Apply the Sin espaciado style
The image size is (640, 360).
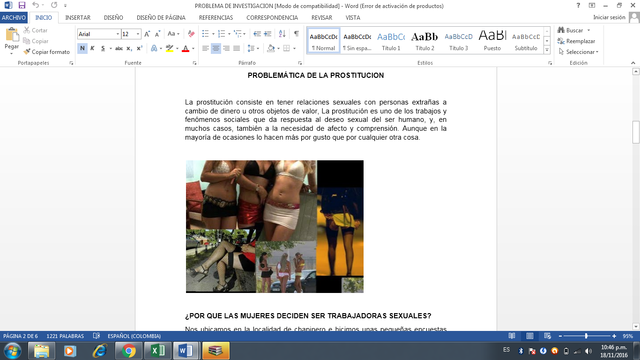point(357,40)
